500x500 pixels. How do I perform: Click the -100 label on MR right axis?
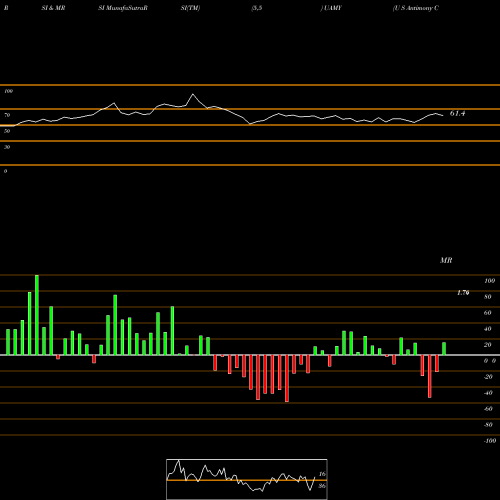(489, 441)
